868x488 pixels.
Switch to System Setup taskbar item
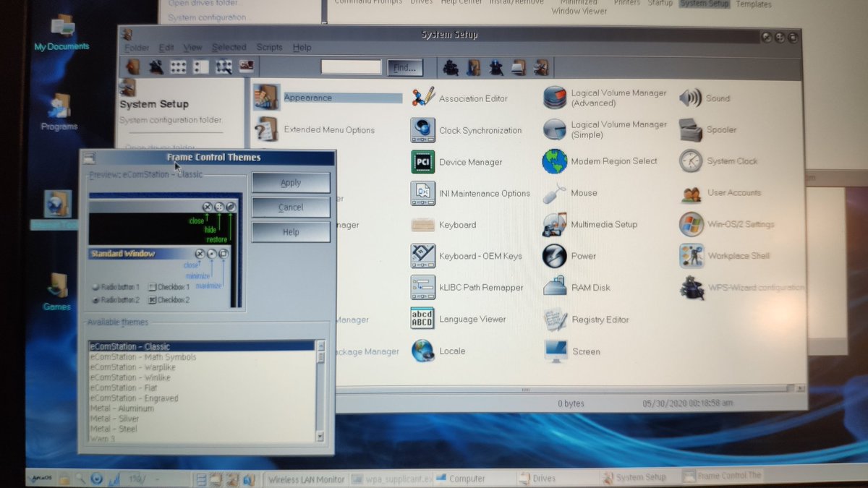639,477
